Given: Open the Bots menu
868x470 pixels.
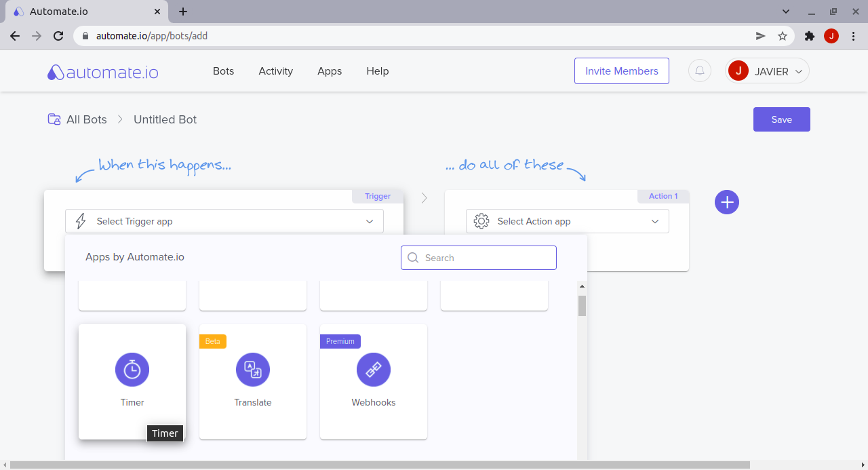Looking at the screenshot, I should point(223,71).
